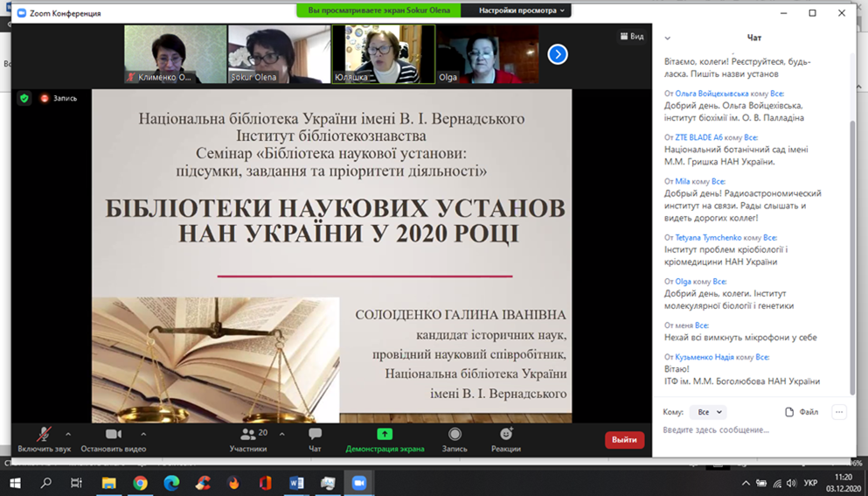Collapse the Чат panel header chevron
Image resolution: width=868 pixels, height=496 pixels.
(668, 38)
